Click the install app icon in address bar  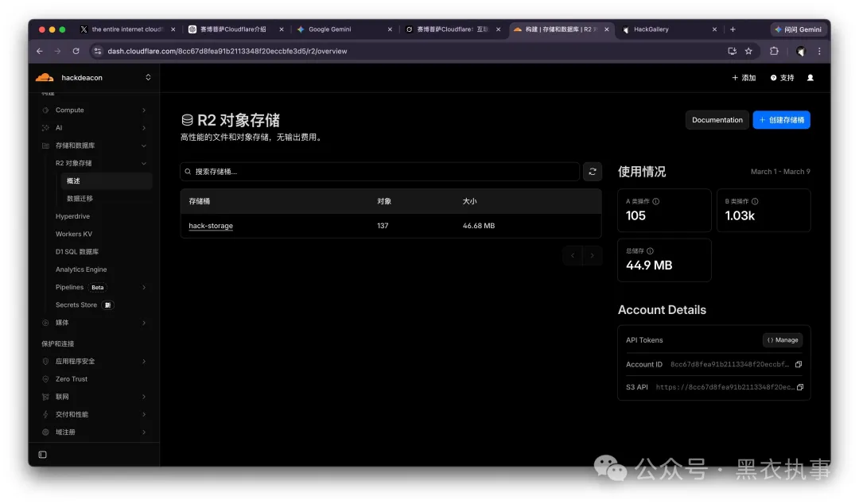(732, 51)
